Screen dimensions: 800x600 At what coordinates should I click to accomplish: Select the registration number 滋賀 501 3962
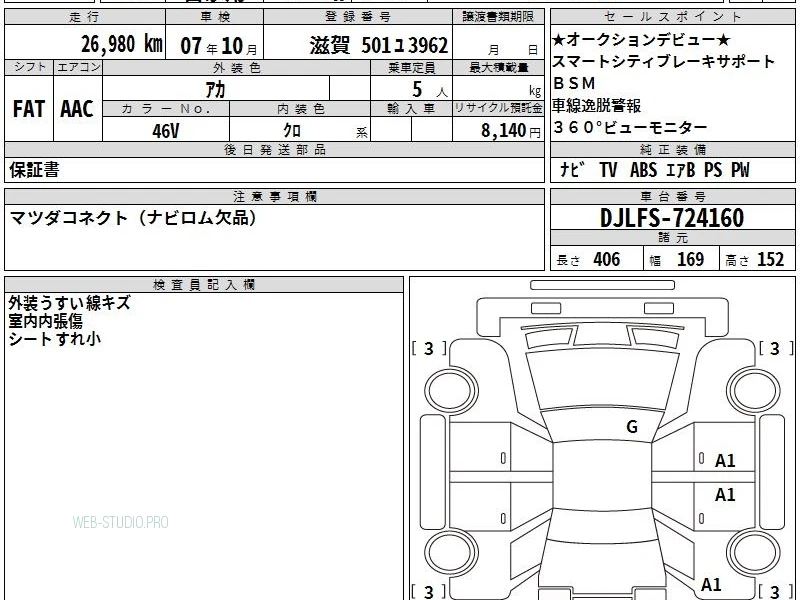coord(379,45)
